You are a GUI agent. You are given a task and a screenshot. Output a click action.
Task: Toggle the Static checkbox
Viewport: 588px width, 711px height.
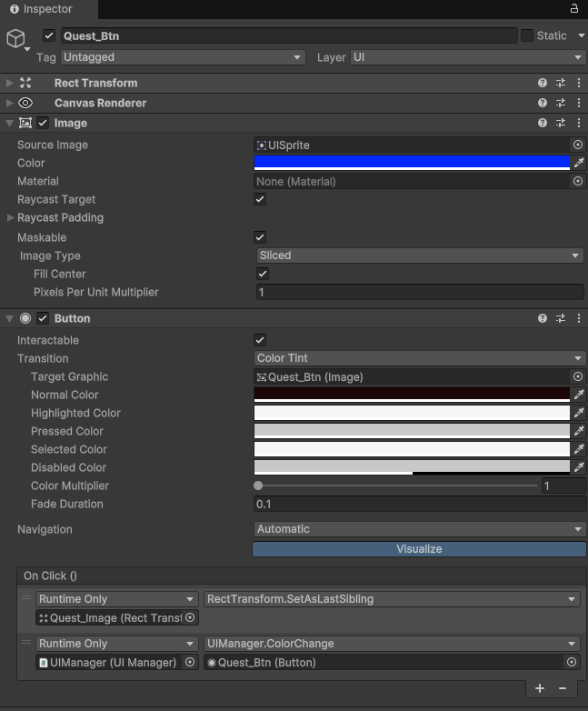pyautogui.click(x=527, y=35)
